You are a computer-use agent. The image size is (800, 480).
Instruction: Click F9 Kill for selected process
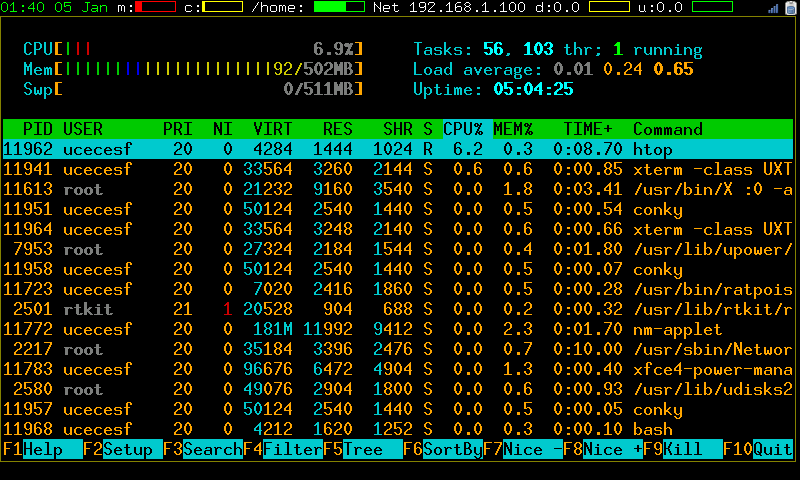pyautogui.click(x=692, y=450)
